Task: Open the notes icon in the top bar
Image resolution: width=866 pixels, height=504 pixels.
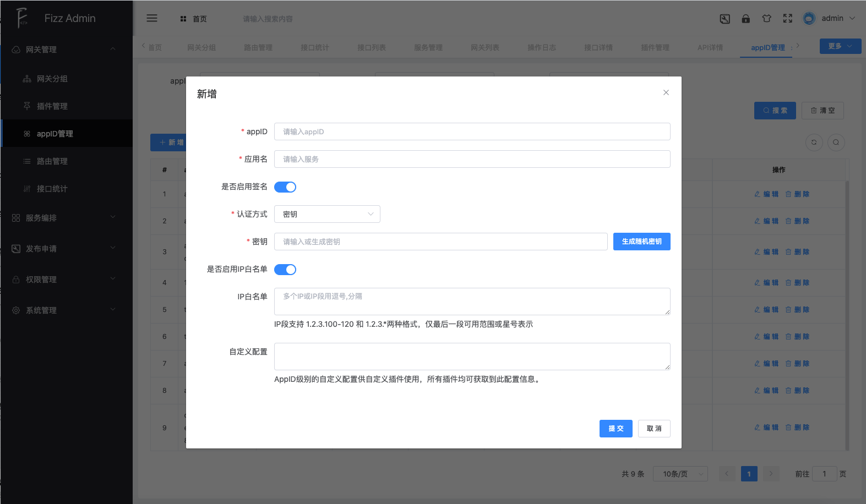Action: click(725, 19)
